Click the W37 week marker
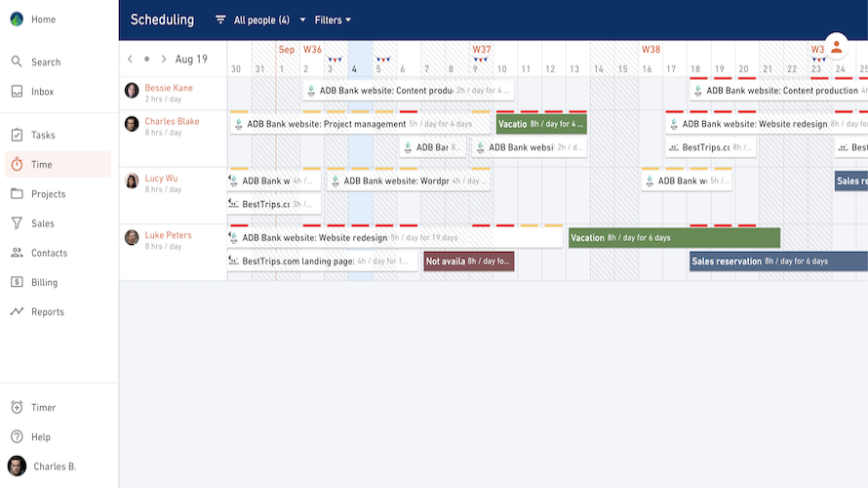This screenshot has width=868, height=488. [482, 50]
